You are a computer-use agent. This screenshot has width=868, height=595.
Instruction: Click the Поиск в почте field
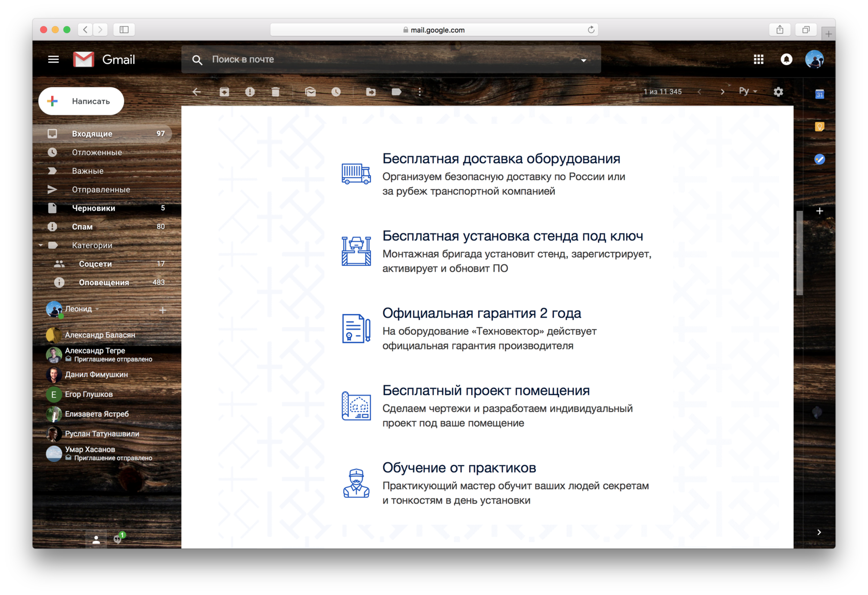click(x=391, y=59)
